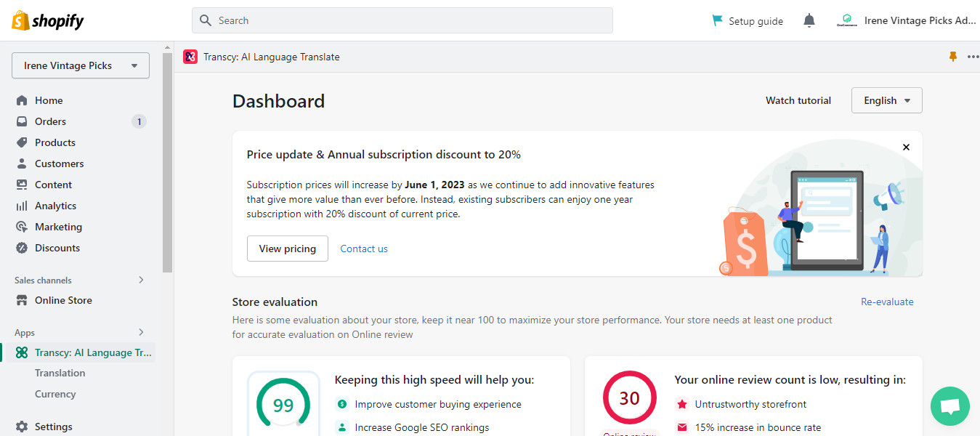Dismiss the price update banner

tap(906, 147)
